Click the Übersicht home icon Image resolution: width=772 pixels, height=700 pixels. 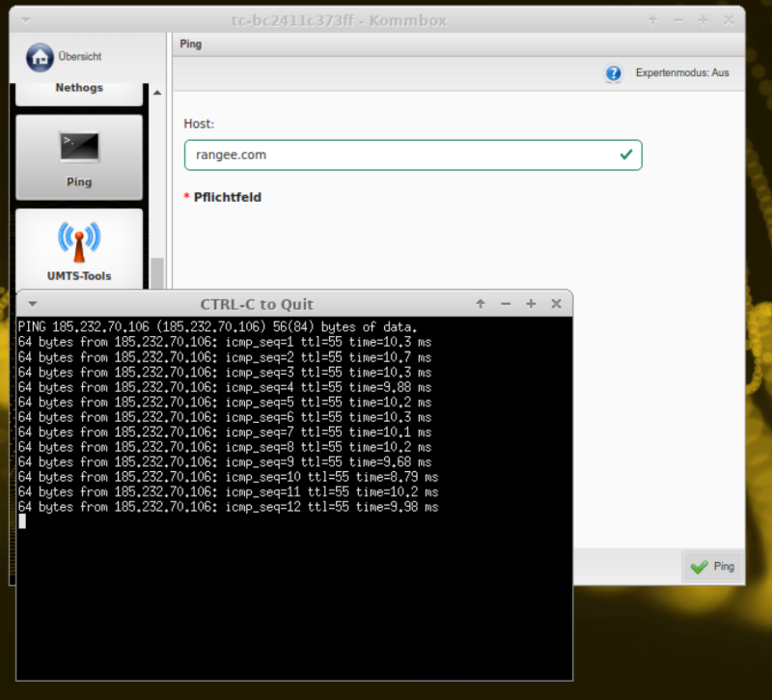point(40,57)
